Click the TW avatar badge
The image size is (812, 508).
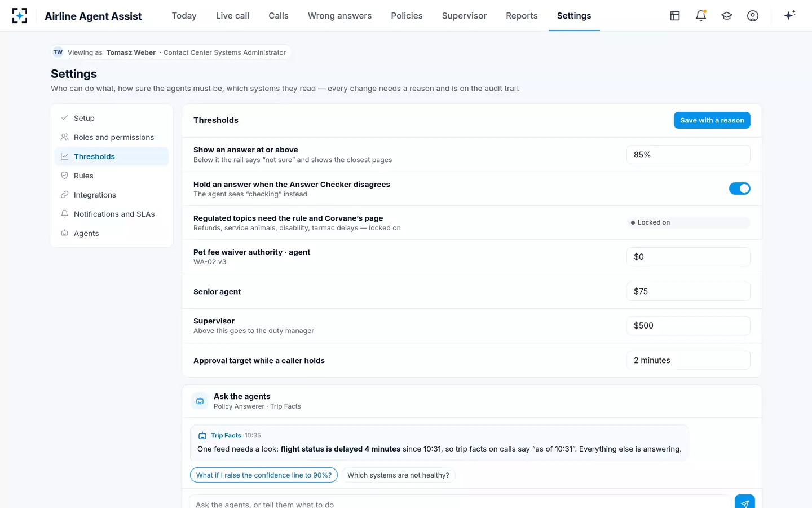pos(58,52)
